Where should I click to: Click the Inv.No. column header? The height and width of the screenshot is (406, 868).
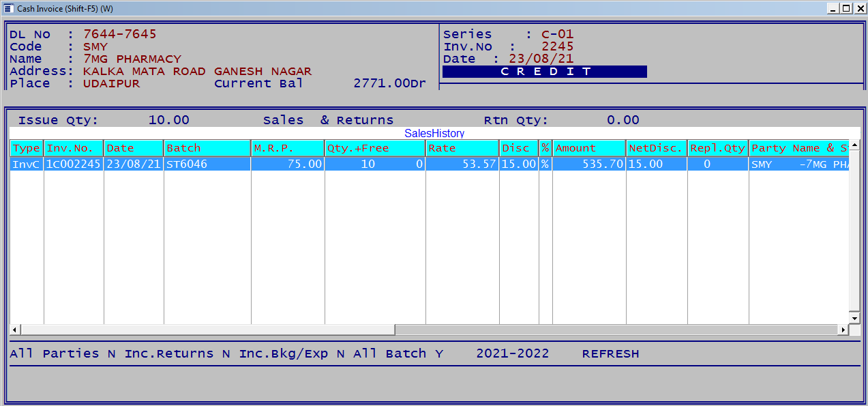(x=74, y=148)
